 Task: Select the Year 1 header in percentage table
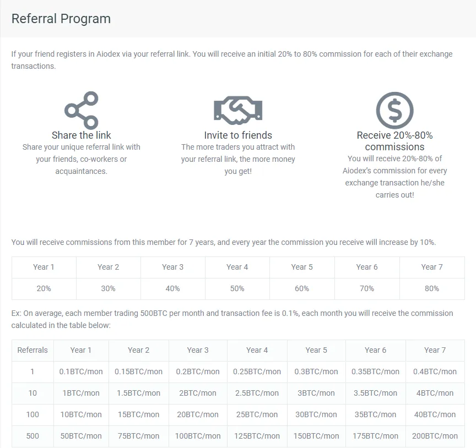[44, 267]
